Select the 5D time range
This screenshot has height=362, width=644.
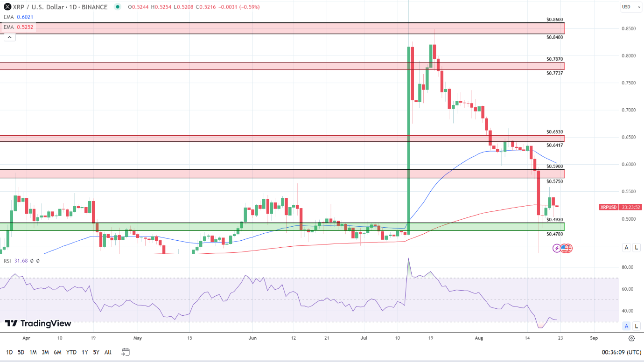(x=21, y=352)
